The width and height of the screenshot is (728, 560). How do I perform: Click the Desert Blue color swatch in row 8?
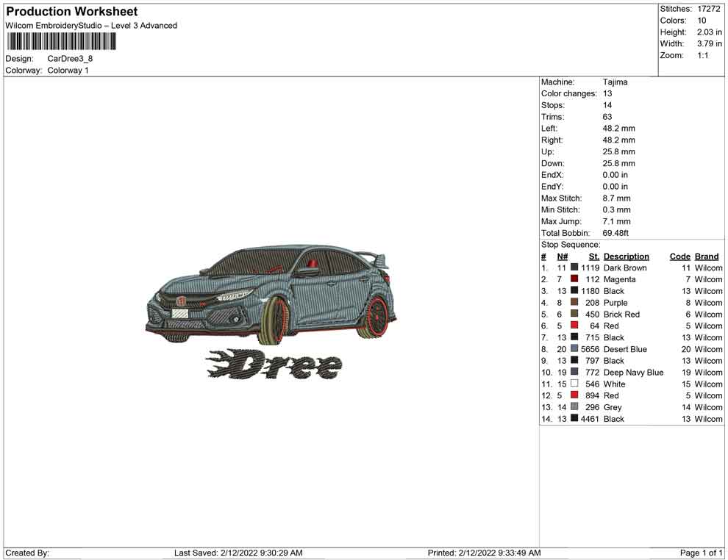(574, 348)
